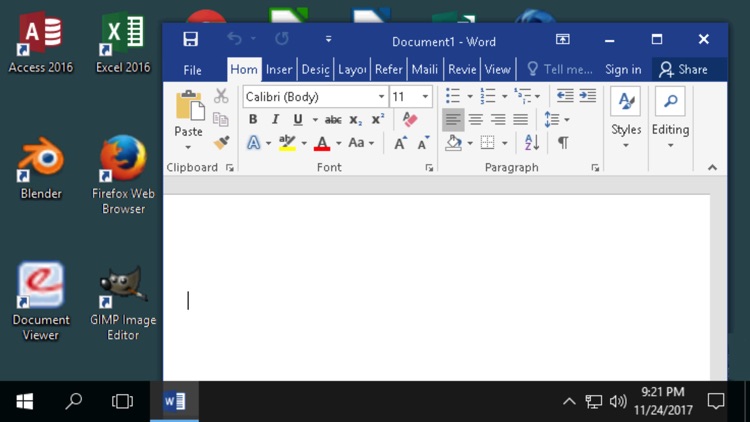Toggle Show/Hide paragraph marks

(x=563, y=143)
